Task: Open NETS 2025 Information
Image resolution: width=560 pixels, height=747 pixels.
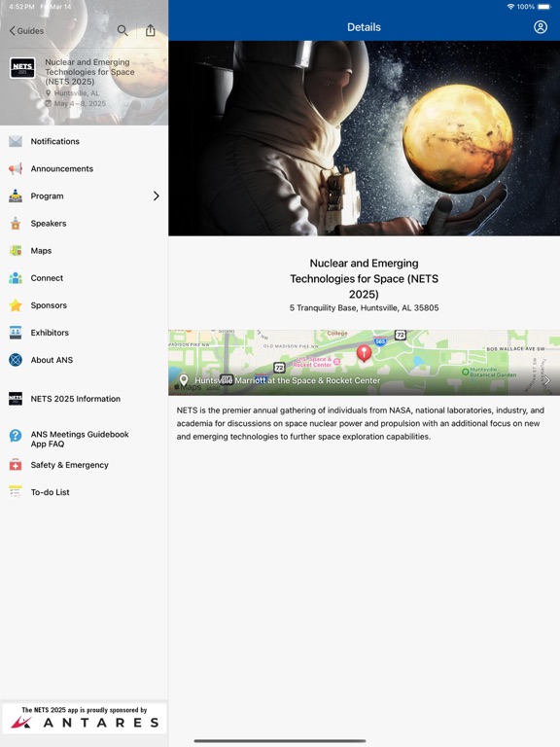Action: pyautogui.click(x=84, y=399)
